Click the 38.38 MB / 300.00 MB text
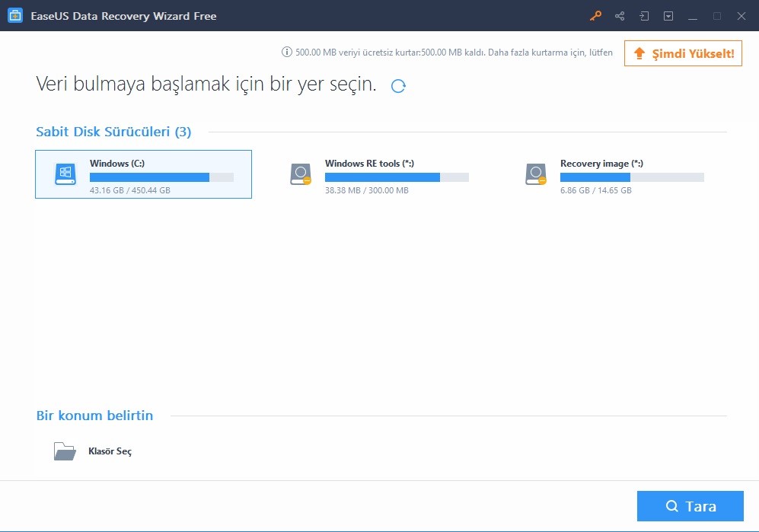759x532 pixels. pos(366,190)
